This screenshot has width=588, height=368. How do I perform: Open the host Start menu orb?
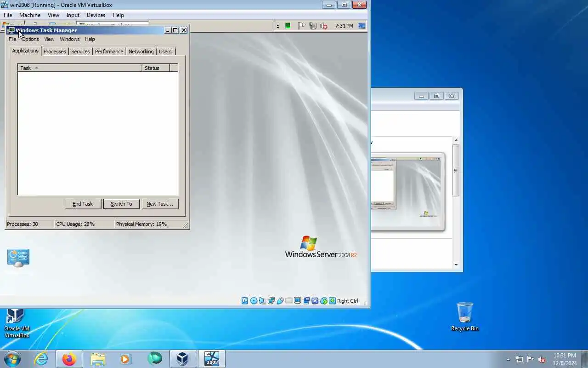tap(12, 359)
